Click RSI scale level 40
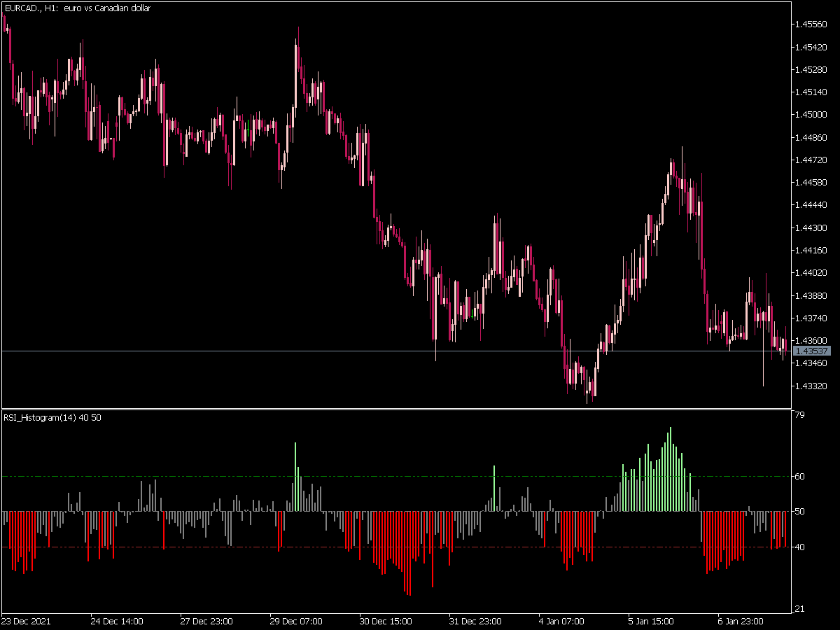840x630 pixels. tap(801, 547)
